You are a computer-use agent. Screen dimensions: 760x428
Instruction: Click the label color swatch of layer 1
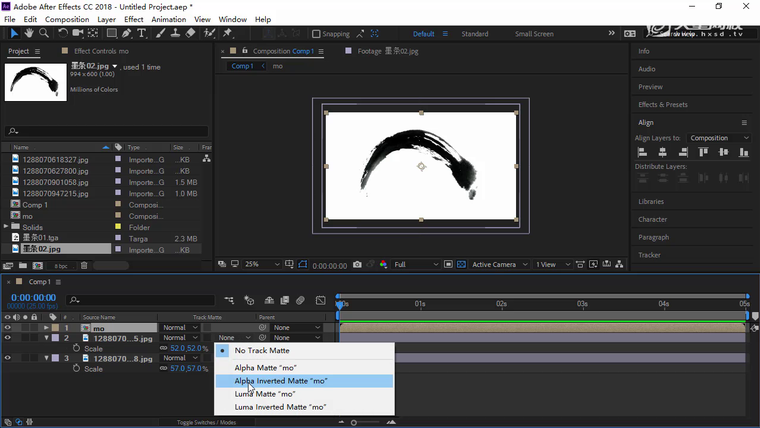tap(56, 328)
